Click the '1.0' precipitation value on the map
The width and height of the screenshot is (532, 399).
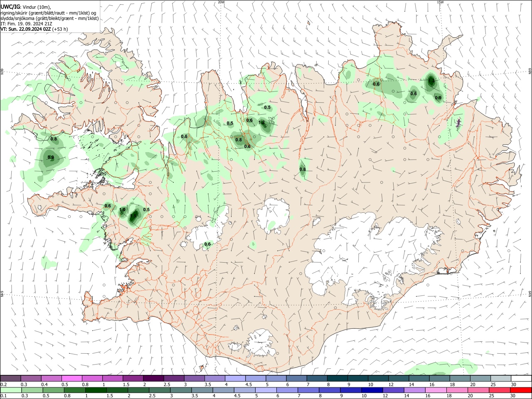point(122,210)
